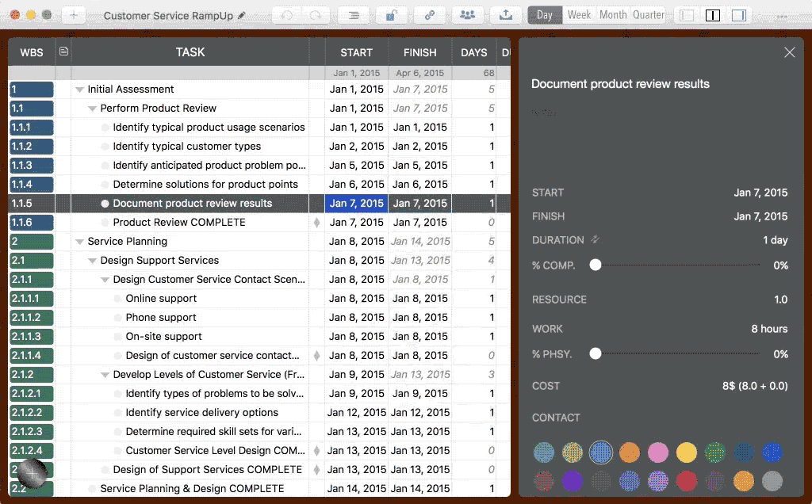
Task: Switch timeline to Quarter view
Action: coord(648,15)
